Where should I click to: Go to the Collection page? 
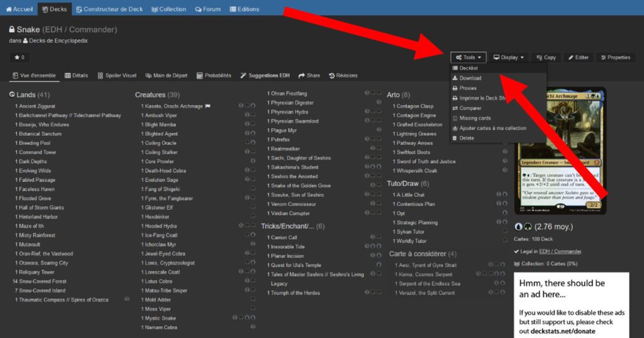tap(169, 9)
